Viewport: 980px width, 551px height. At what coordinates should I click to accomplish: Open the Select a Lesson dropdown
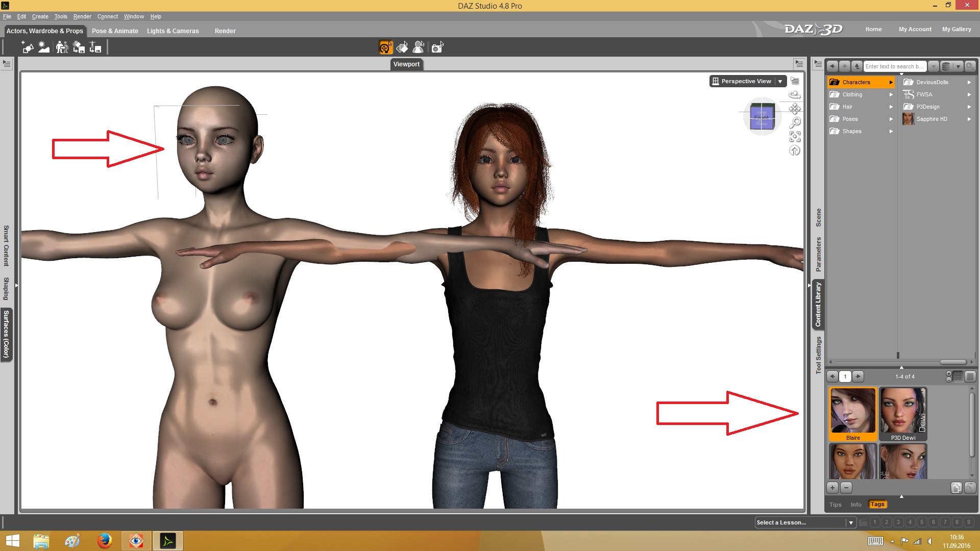(850, 522)
